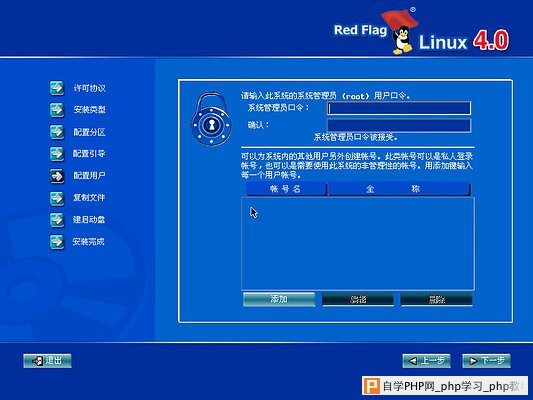Click the arrow icon beside 安装完成
Screen dimensions: 533x400
click(57, 242)
